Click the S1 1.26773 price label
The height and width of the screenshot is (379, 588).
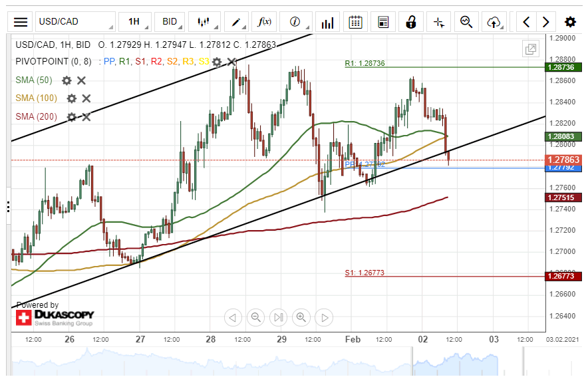tap(563, 277)
